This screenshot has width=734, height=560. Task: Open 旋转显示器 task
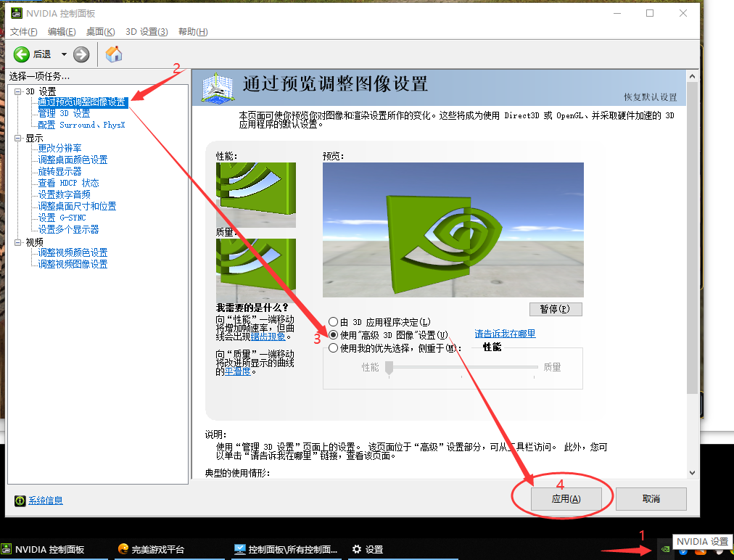60,171
